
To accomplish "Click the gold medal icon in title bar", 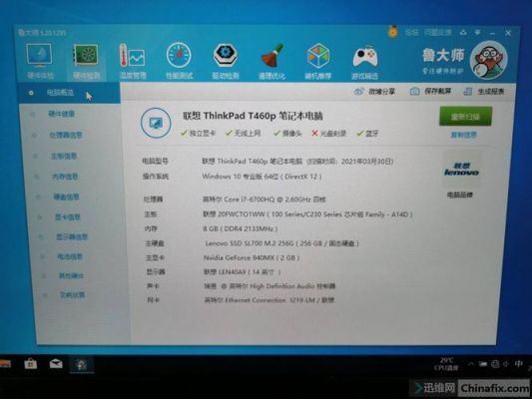I will coord(392,32).
